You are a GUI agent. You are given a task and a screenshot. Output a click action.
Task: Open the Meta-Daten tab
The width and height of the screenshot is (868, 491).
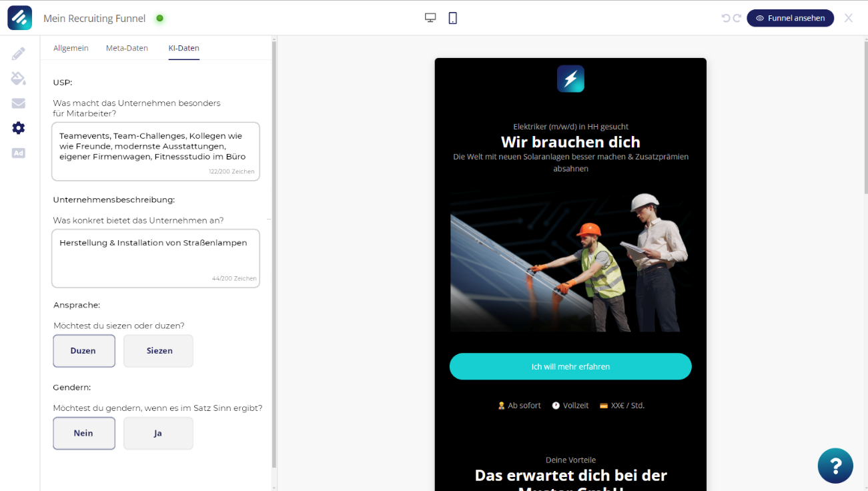pyautogui.click(x=127, y=48)
